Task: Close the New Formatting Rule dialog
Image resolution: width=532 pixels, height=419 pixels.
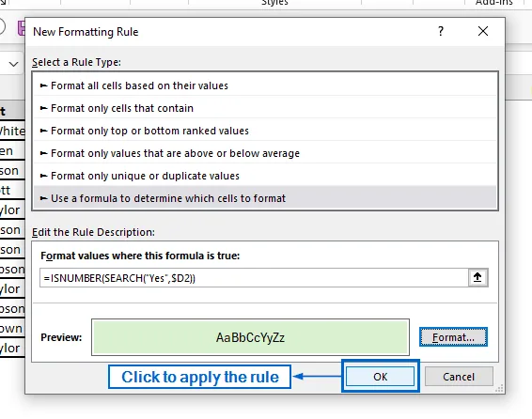Action: click(483, 31)
